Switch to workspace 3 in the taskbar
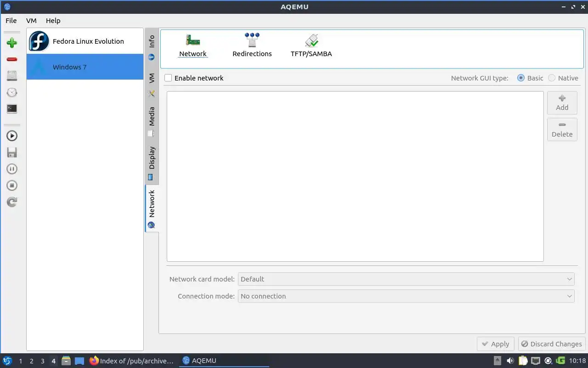Image resolution: width=588 pixels, height=368 pixels. [43, 361]
